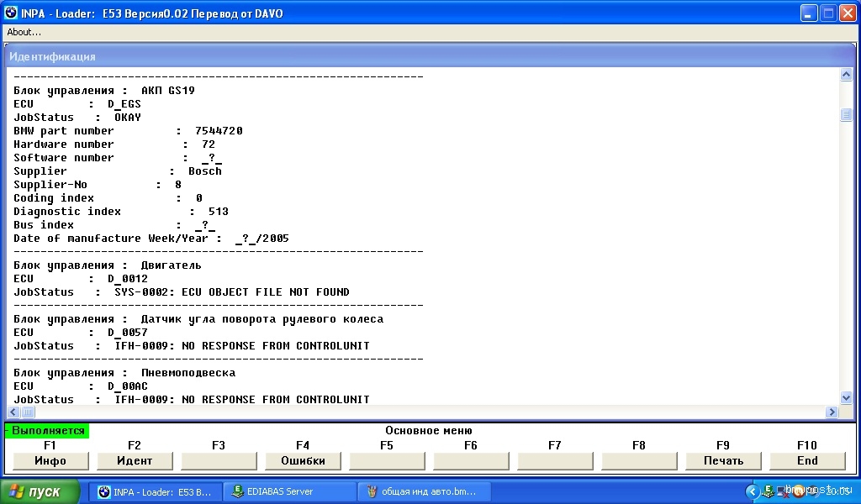The image size is (861, 504).
Task: Click the empty F3 button
Action: (x=219, y=460)
